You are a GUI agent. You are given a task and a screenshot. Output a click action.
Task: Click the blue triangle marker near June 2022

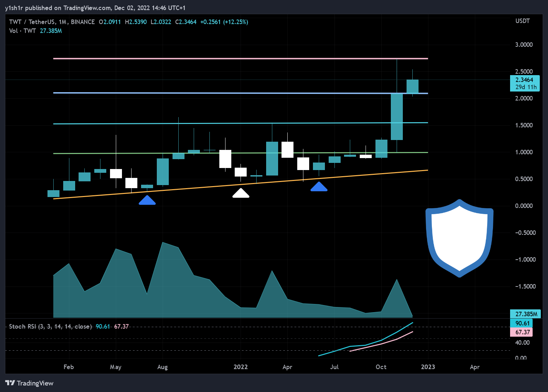[319, 186]
